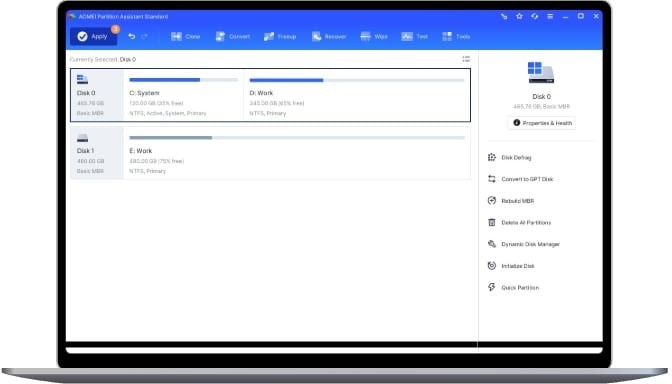The image size is (672, 384).
Task: Open the Test menu
Action: (414, 36)
